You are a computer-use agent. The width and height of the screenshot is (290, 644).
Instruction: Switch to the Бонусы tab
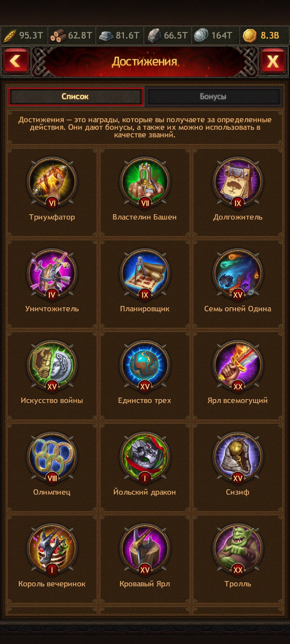(213, 97)
